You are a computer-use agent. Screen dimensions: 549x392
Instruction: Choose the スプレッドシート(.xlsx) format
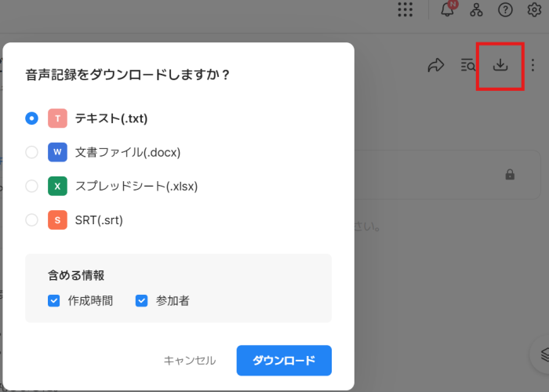coord(32,186)
